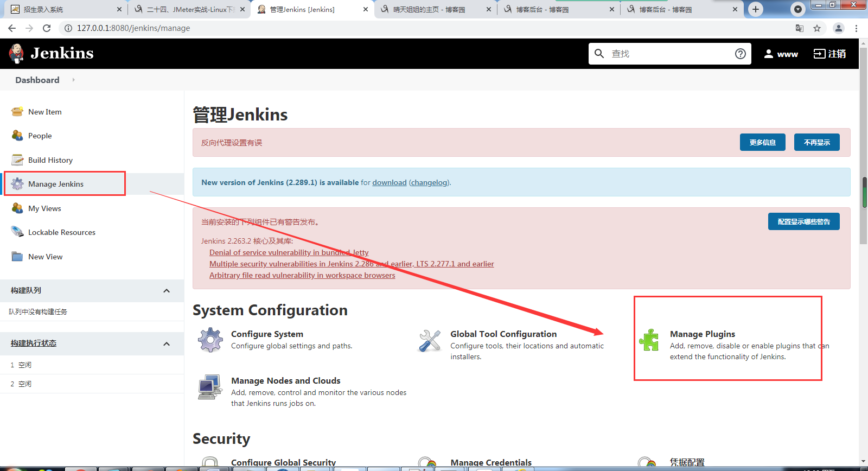
Task: Open New View folder icon
Action: tap(17, 256)
